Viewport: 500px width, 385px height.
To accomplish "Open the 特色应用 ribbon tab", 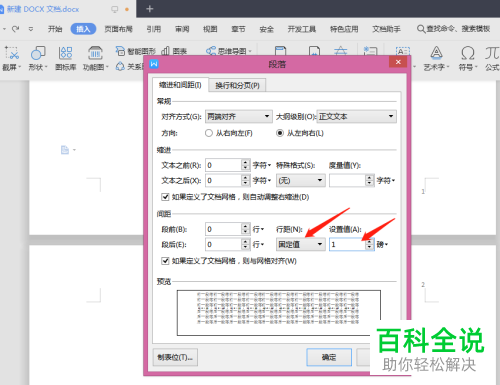I will pyautogui.click(x=344, y=29).
